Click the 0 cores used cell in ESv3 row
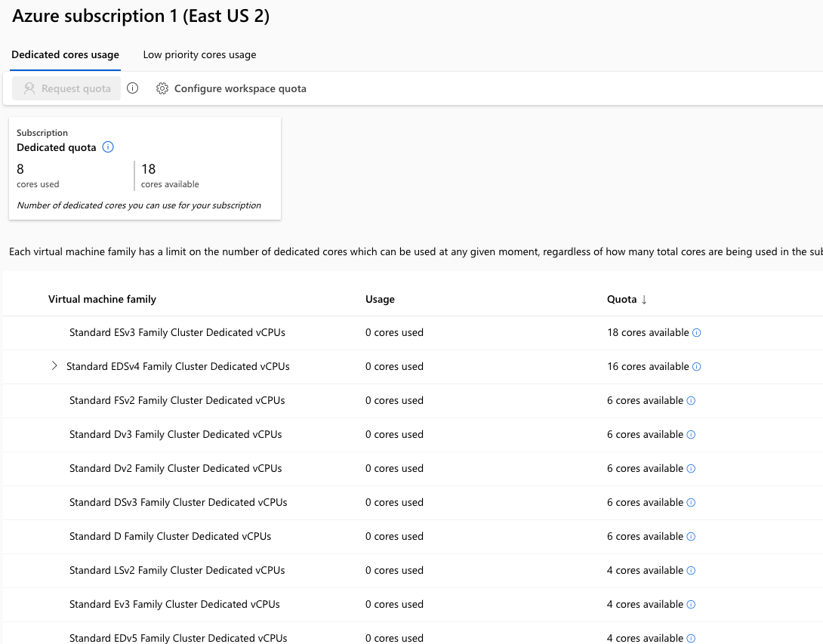823x644 pixels. coord(394,332)
